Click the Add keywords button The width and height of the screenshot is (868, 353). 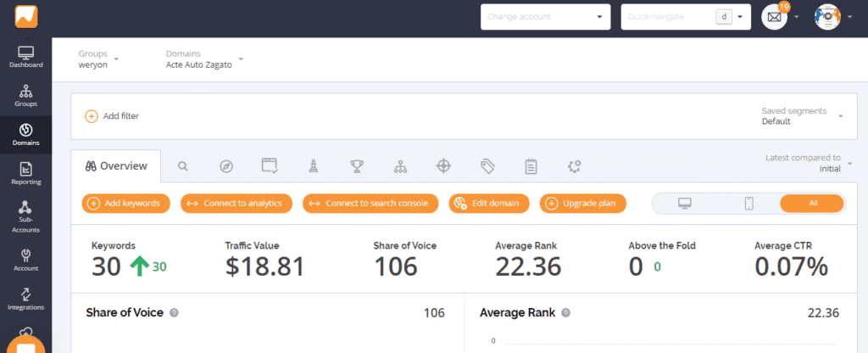126,204
